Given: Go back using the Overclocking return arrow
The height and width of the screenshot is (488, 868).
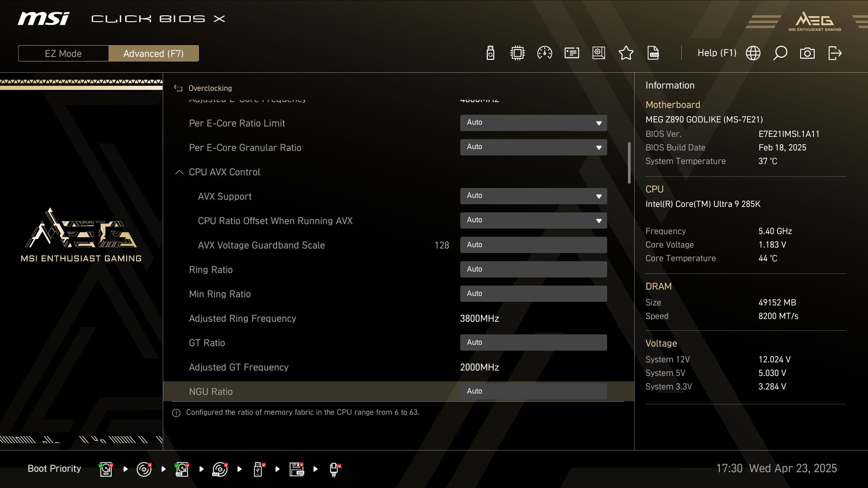Looking at the screenshot, I should pyautogui.click(x=178, y=89).
